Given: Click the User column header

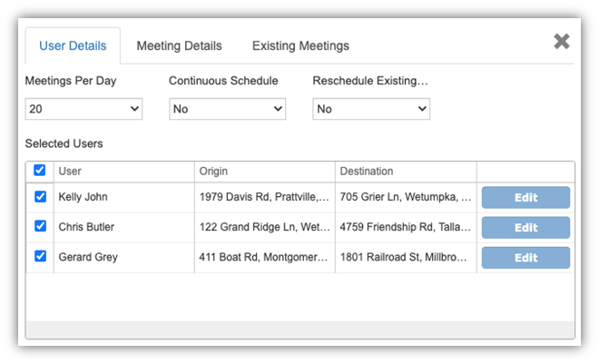Looking at the screenshot, I should tap(123, 171).
